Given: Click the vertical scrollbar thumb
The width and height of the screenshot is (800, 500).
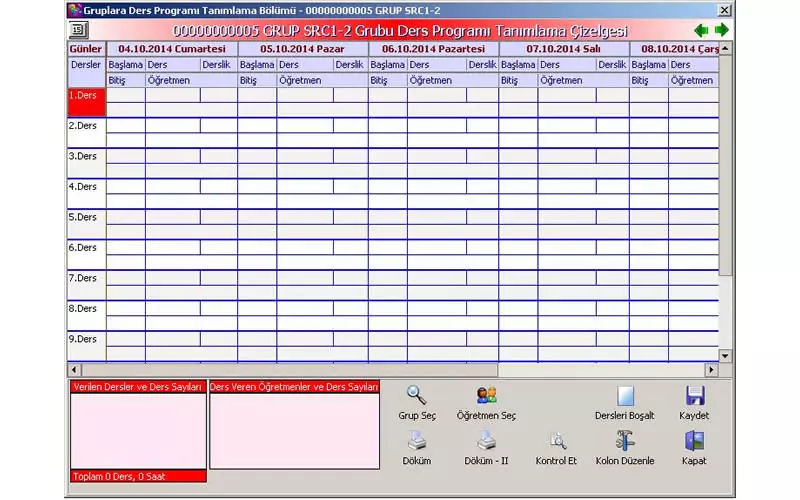Looking at the screenshot, I should 725,165.
